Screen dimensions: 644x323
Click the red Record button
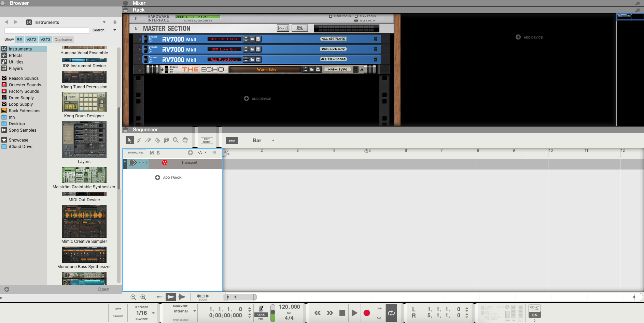tap(367, 313)
